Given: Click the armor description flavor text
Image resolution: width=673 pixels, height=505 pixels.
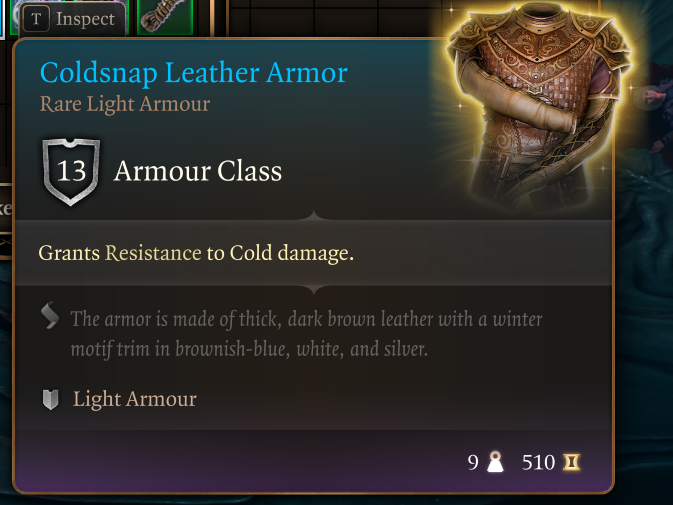Looking at the screenshot, I should [306, 334].
